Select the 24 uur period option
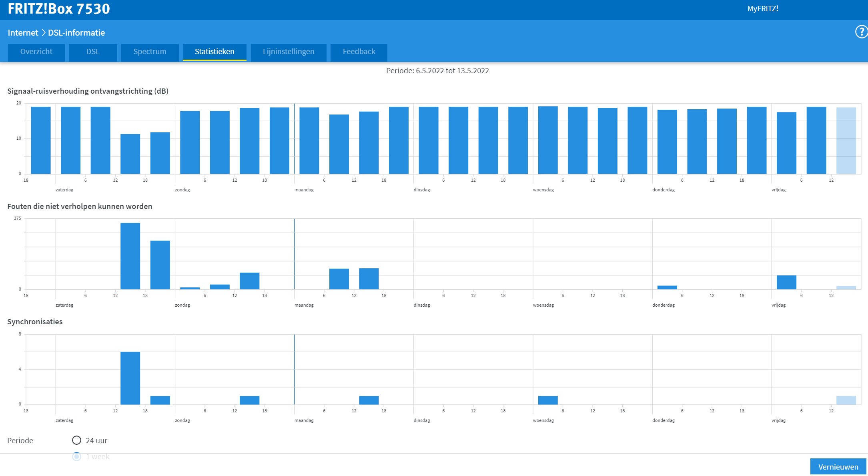Screen dimensions: 868x476 (76, 440)
